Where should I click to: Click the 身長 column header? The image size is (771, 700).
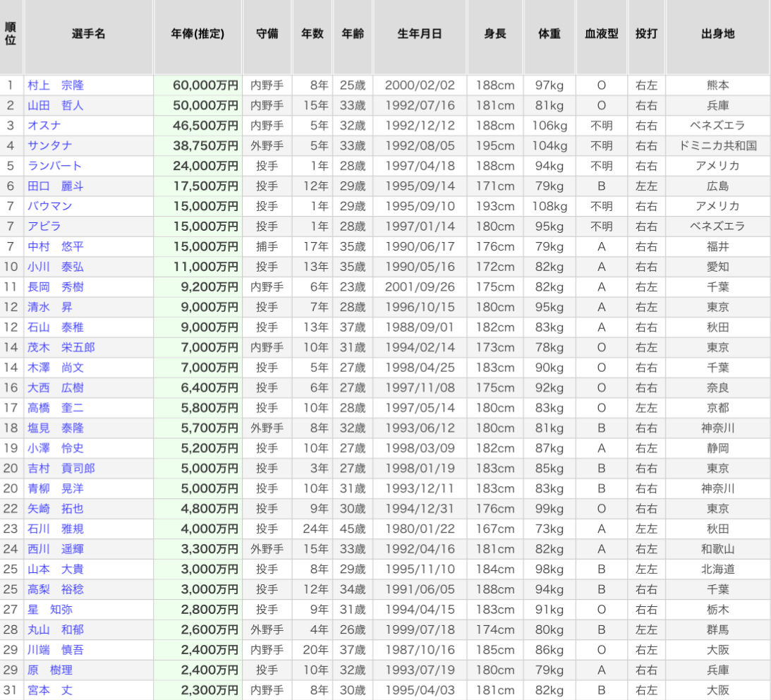(494, 34)
